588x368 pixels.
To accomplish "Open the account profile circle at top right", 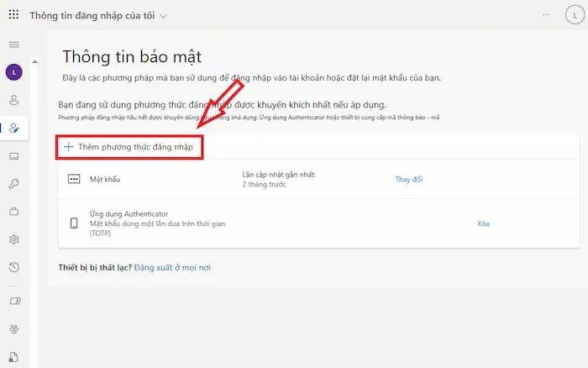I will [572, 16].
